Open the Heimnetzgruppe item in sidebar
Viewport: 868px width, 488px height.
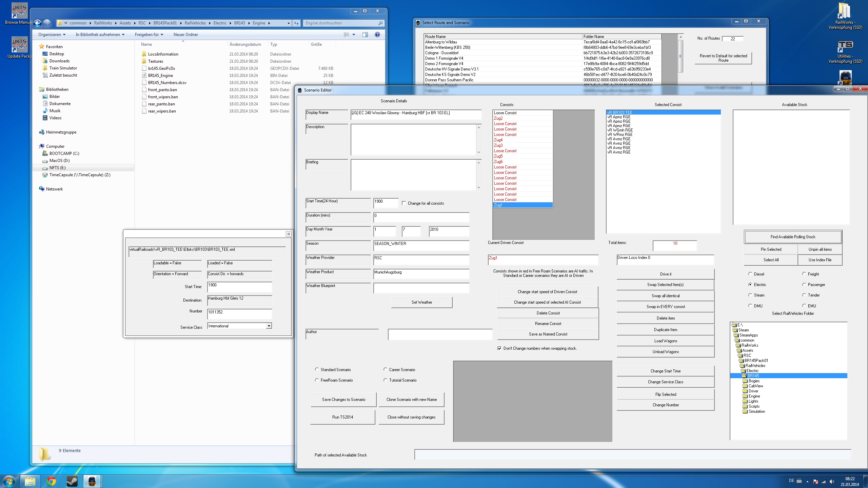61,132
